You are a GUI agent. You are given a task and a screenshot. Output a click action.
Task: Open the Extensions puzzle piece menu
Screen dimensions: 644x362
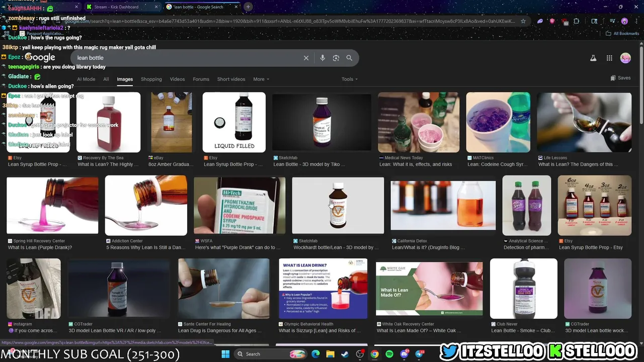(x=577, y=21)
